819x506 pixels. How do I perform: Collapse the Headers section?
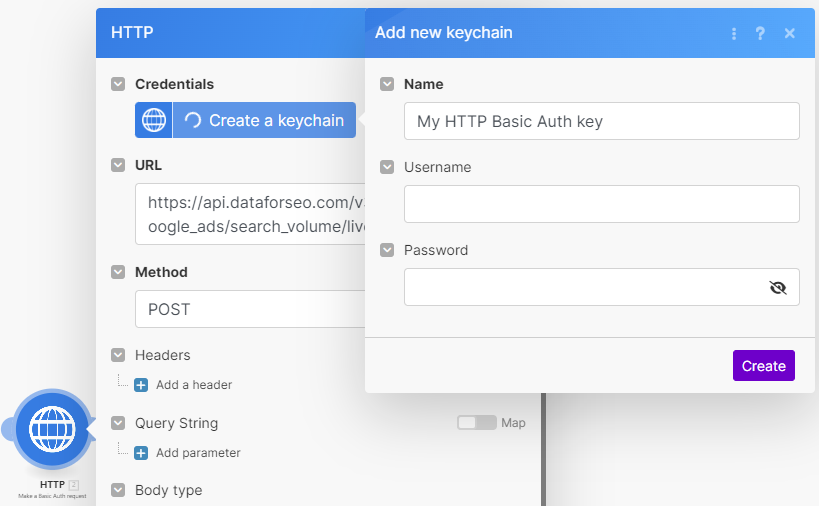coord(118,355)
